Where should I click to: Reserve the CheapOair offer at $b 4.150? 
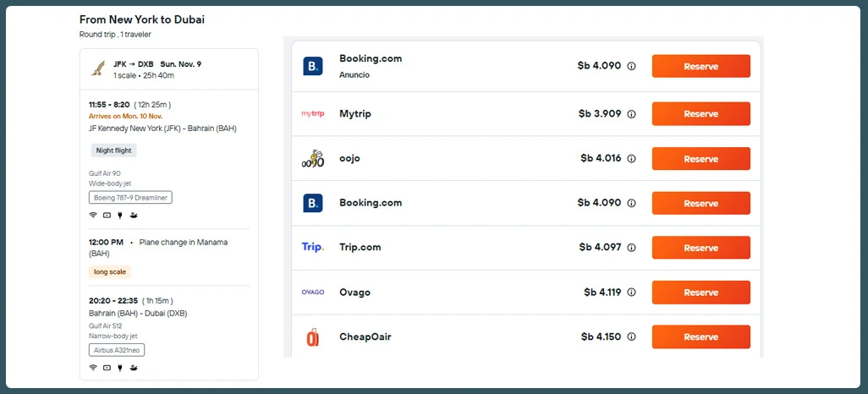tap(700, 337)
